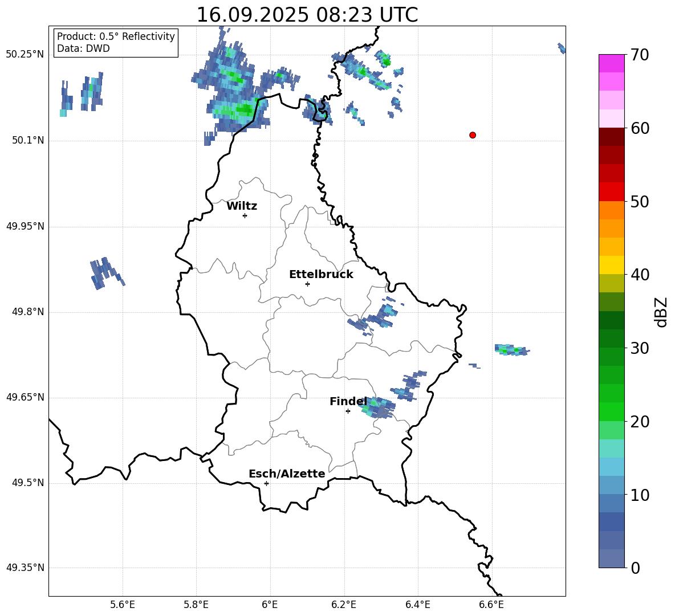Click the 60 colorbar tick label

[x=639, y=128]
